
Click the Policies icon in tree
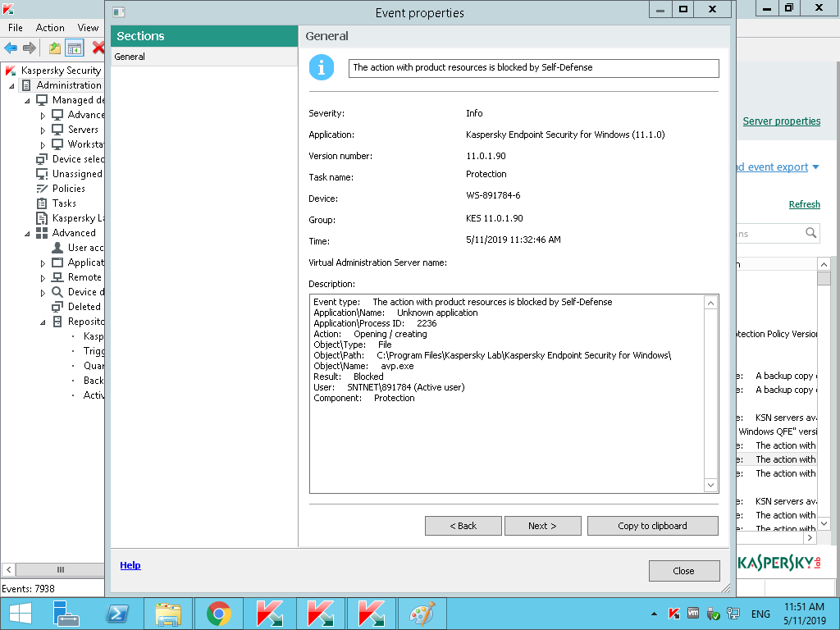pos(43,189)
